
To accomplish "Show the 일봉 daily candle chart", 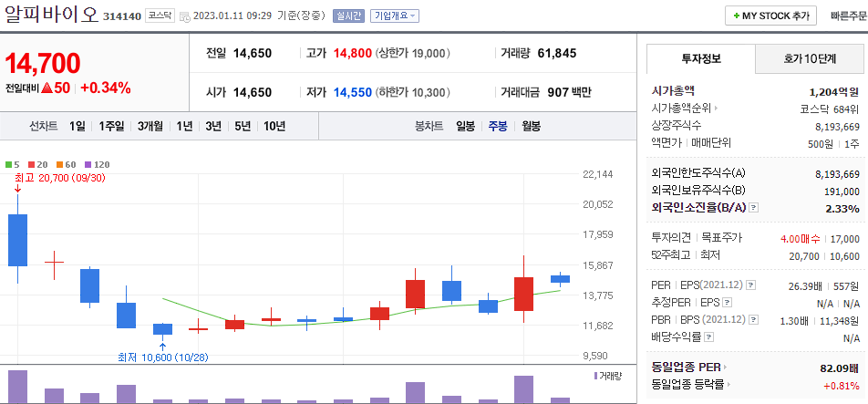I will click(466, 126).
